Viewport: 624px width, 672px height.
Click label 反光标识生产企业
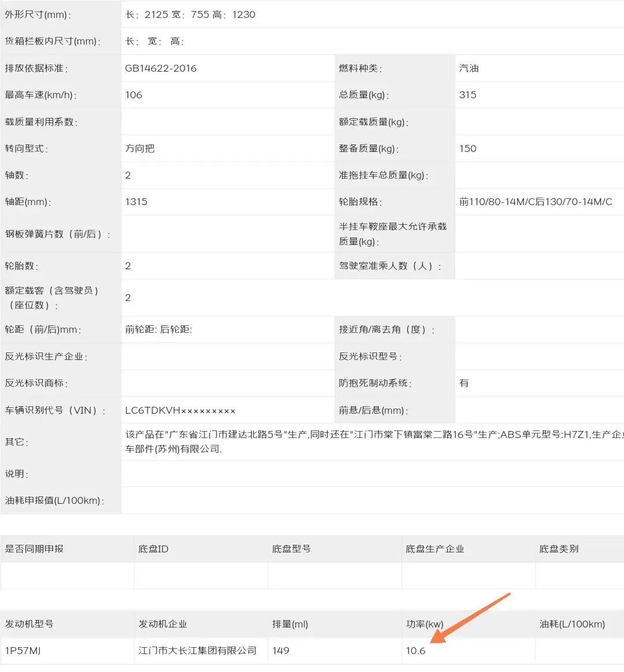tap(46, 357)
